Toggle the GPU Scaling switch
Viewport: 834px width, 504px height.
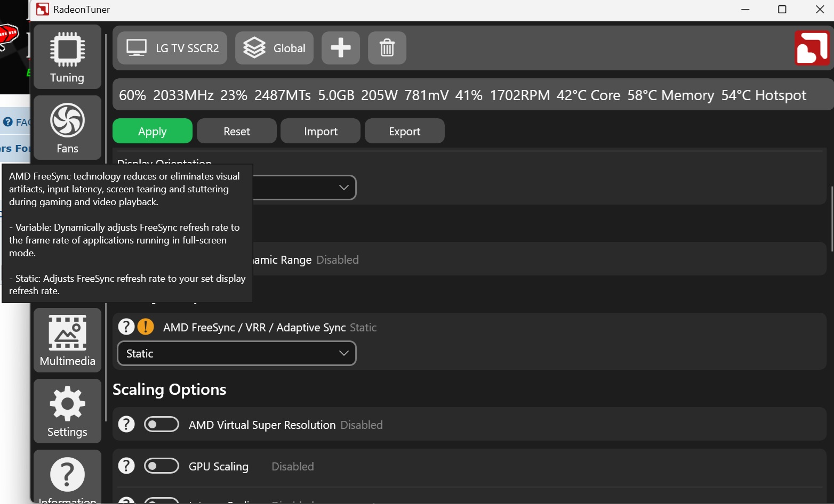162,466
